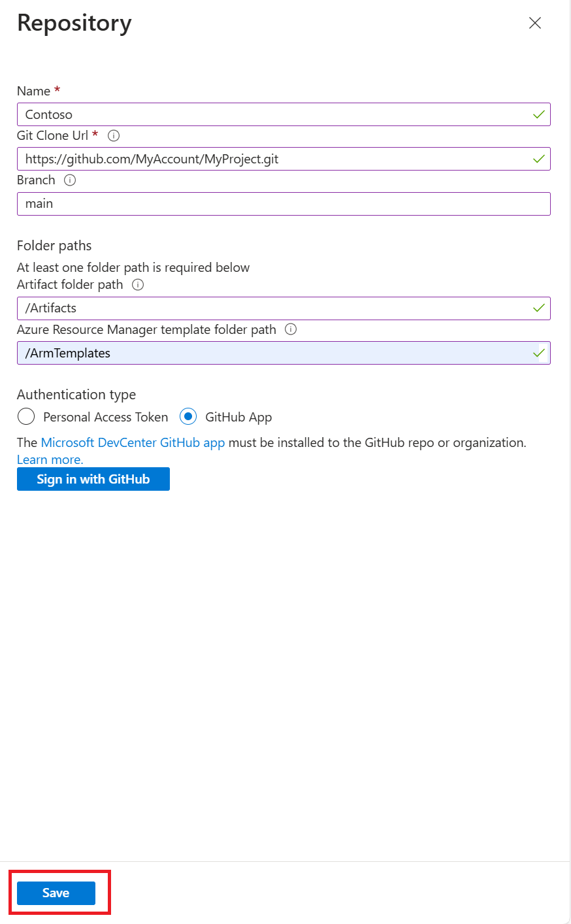Click the validation checkmark in Git Clone Url field
Viewport: 571px width, 924px height.
538,159
